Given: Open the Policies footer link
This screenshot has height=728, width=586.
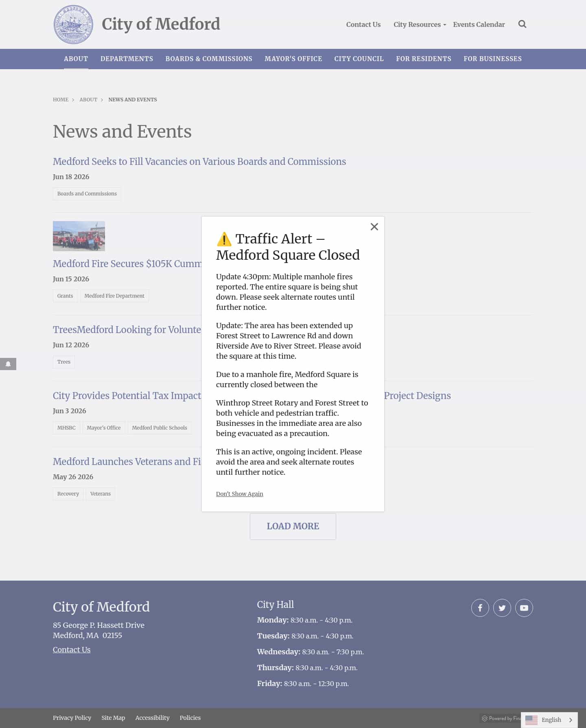Looking at the screenshot, I should [190, 718].
